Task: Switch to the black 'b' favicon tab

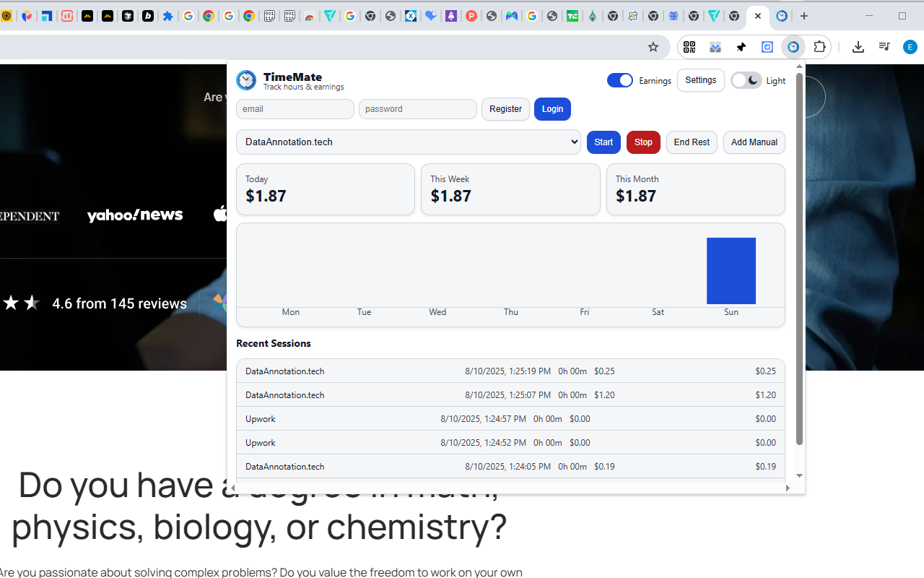Action: (x=148, y=16)
